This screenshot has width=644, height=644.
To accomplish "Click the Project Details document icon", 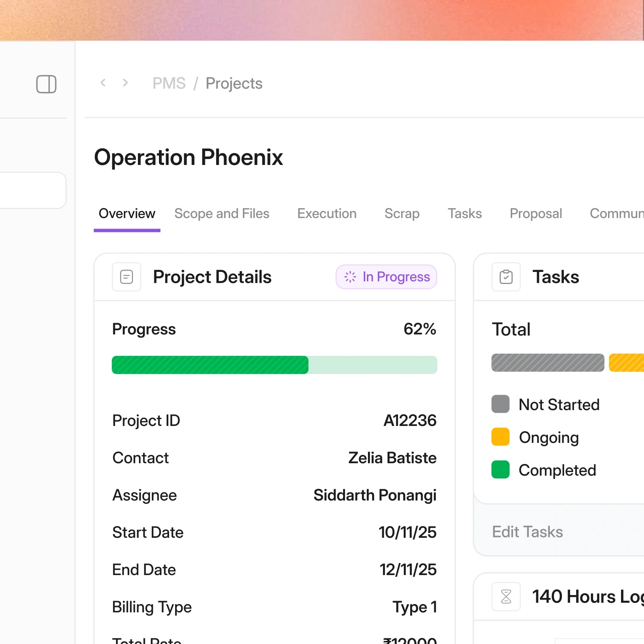I will click(x=127, y=277).
